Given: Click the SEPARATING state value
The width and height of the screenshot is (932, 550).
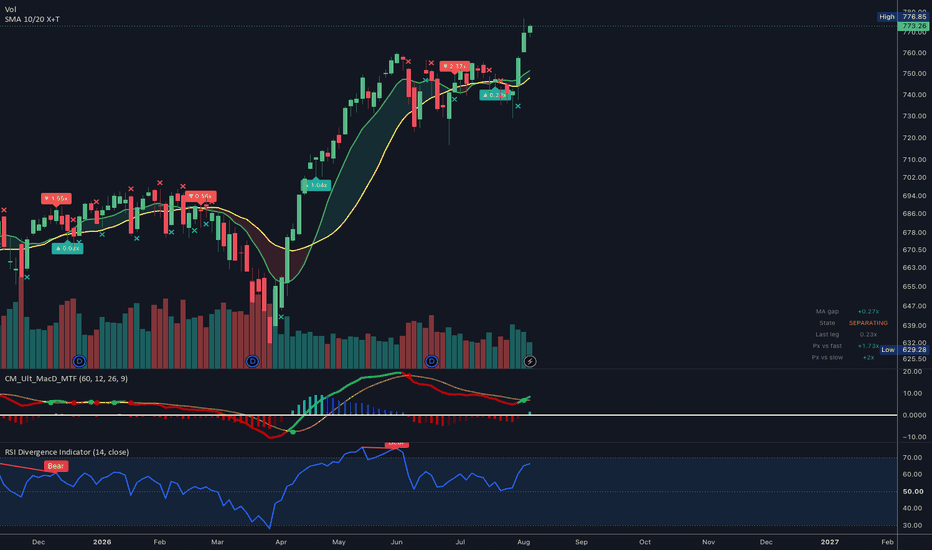Looking at the screenshot, I should [868, 323].
